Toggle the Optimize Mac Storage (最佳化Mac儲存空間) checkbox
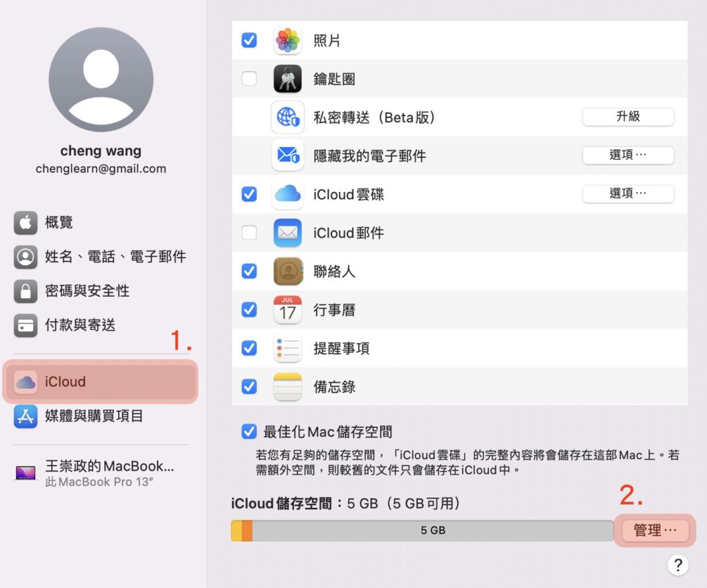The height and width of the screenshot is (588, 707). tap(249, 432)
